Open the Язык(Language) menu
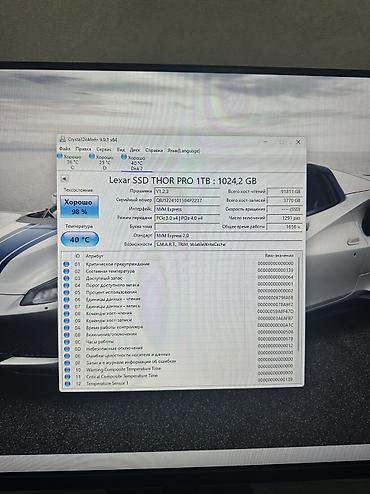Image resolution: width=370 pixels, height=494 pixels. 184,151
